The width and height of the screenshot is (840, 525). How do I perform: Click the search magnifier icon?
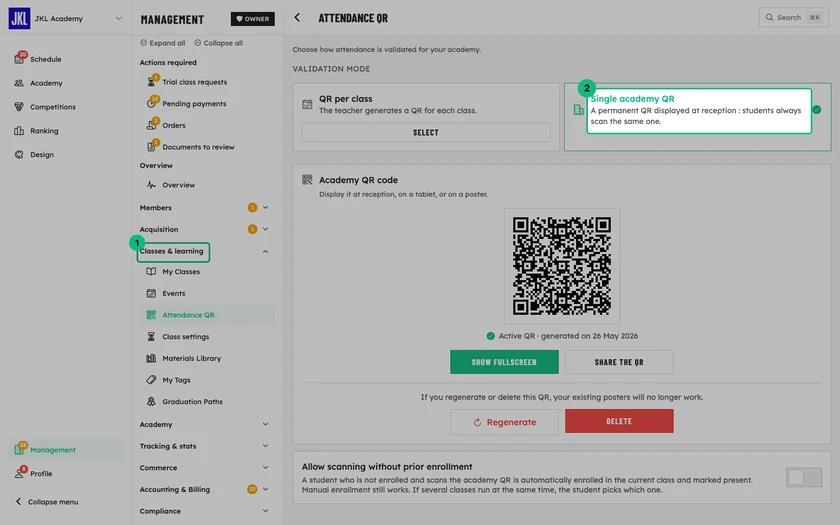[769, 17]
